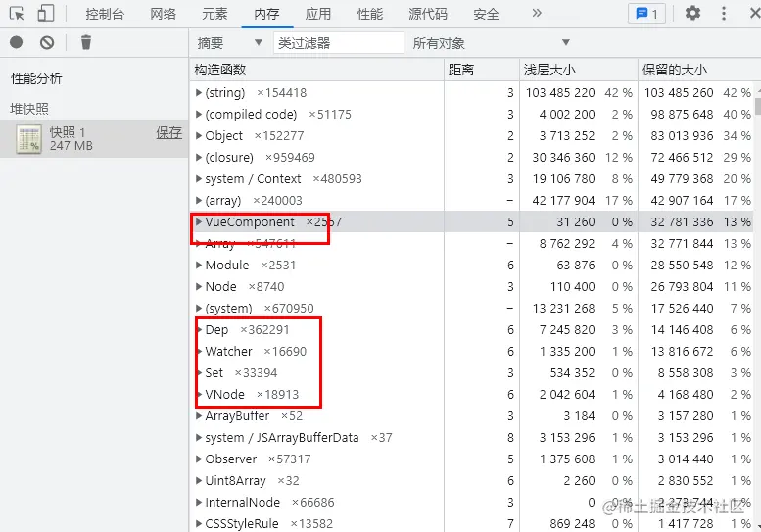Toggle the device toolbar icon

tap(45, 13)
